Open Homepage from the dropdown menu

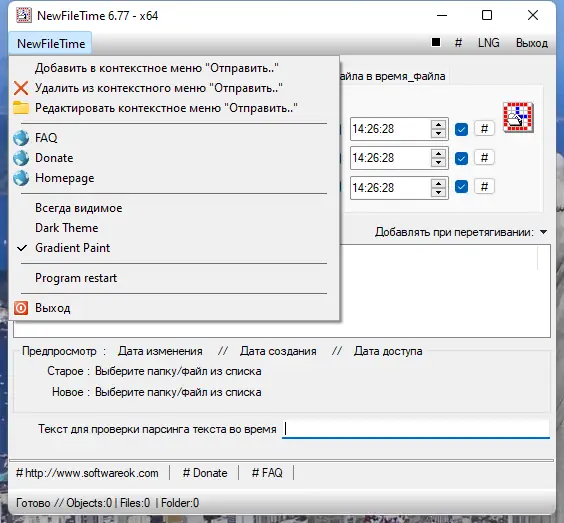pyautogui.click(x=174, y=178)
